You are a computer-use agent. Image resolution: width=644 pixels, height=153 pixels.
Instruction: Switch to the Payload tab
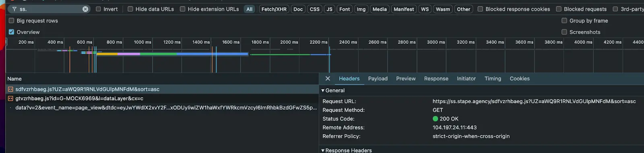[378, 79]
